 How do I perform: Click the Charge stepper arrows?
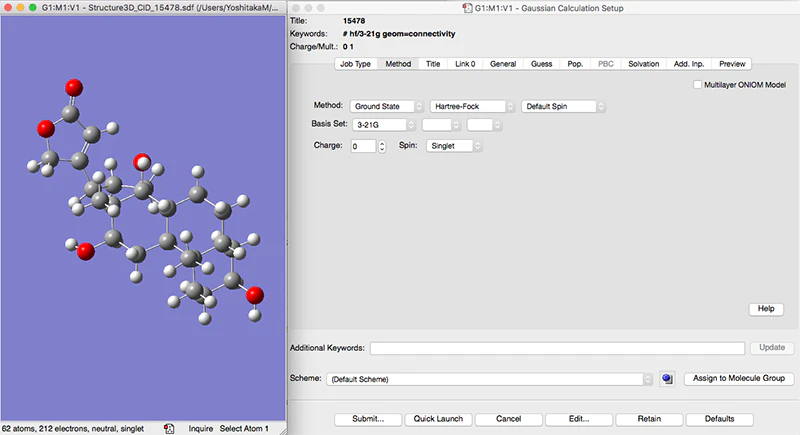point(382,146)
